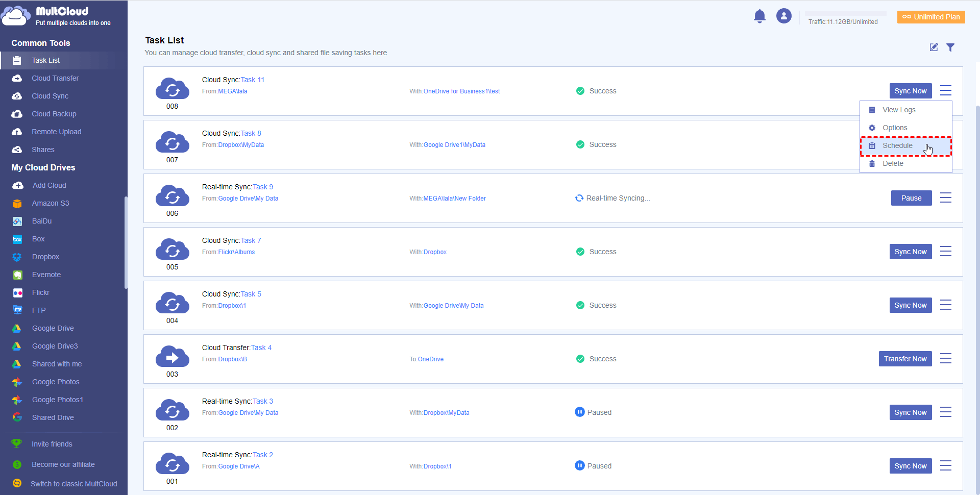
Task: Open the Dropbox drive in sidebar
Action: pyautogui.click(x=45, y=257)
